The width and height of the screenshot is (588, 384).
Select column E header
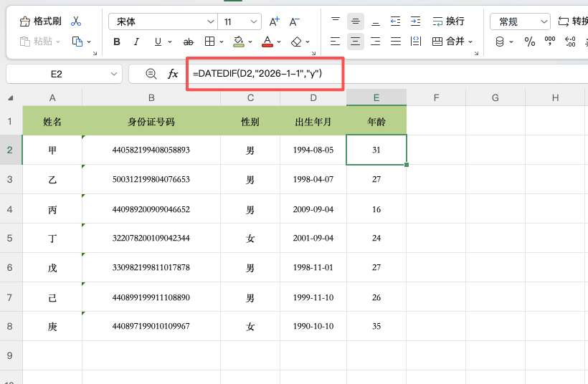pyautogui.click(x=376, y=97)
